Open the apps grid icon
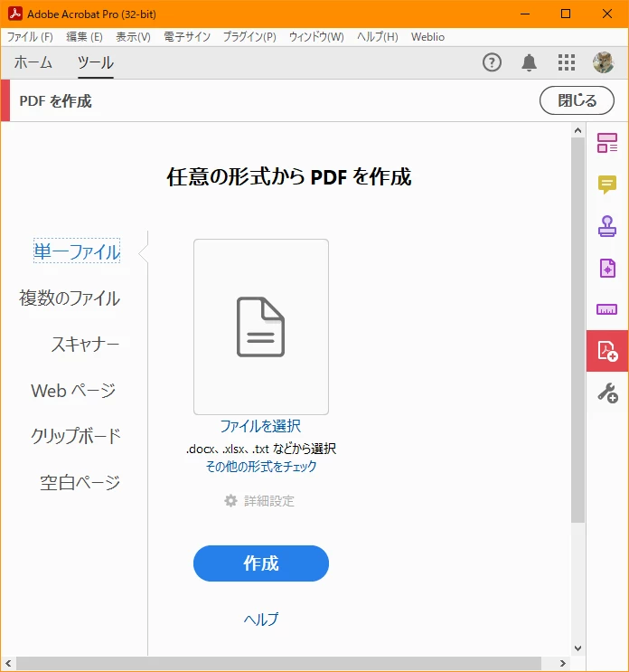 point(567,62)
